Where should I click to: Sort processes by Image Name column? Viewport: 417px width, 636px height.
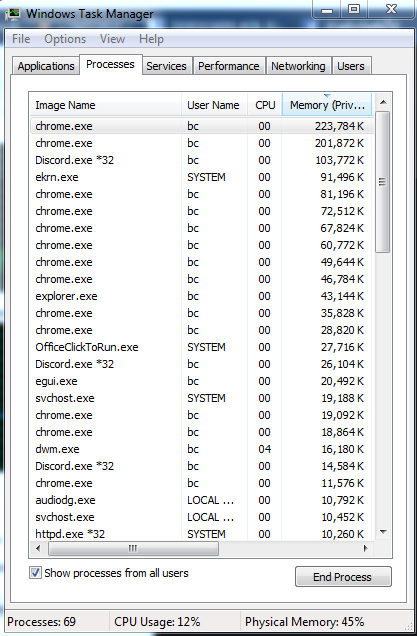(105, 105)
